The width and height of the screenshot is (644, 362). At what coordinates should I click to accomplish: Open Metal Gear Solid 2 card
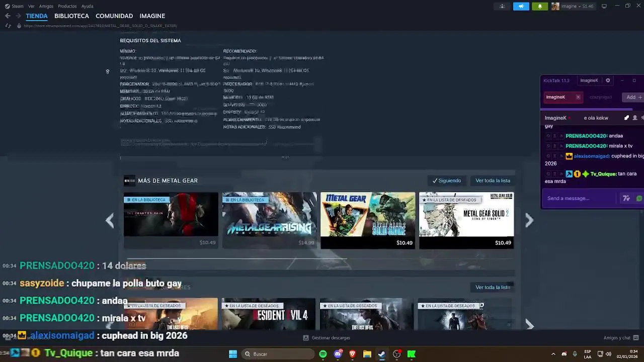(466, 220)
